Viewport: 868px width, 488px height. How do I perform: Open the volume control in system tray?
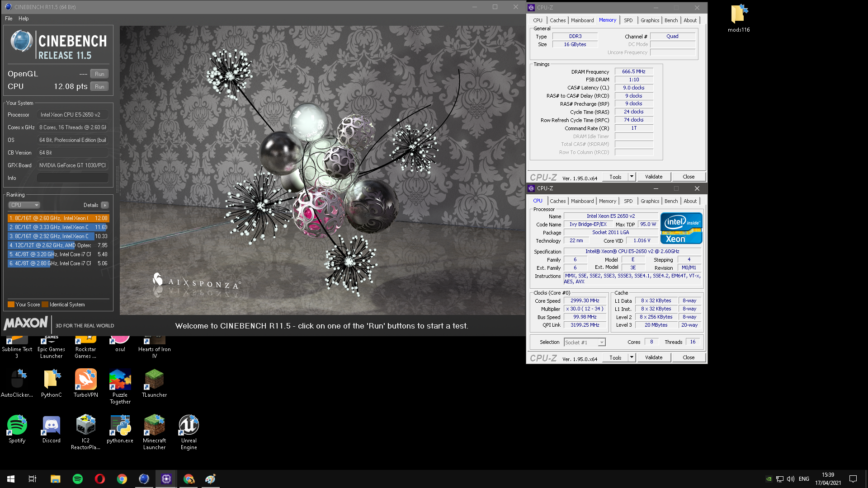[x=791, y=479]
